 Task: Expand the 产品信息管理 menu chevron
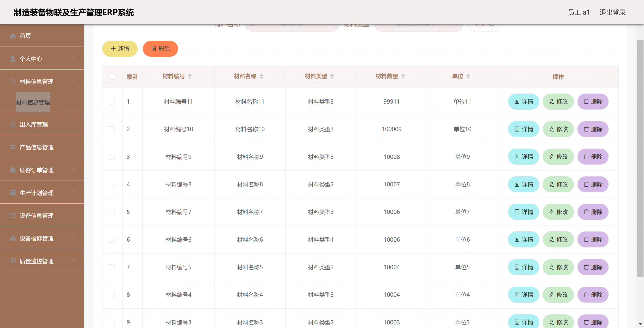pyautogui.click(x=73, y=146)
